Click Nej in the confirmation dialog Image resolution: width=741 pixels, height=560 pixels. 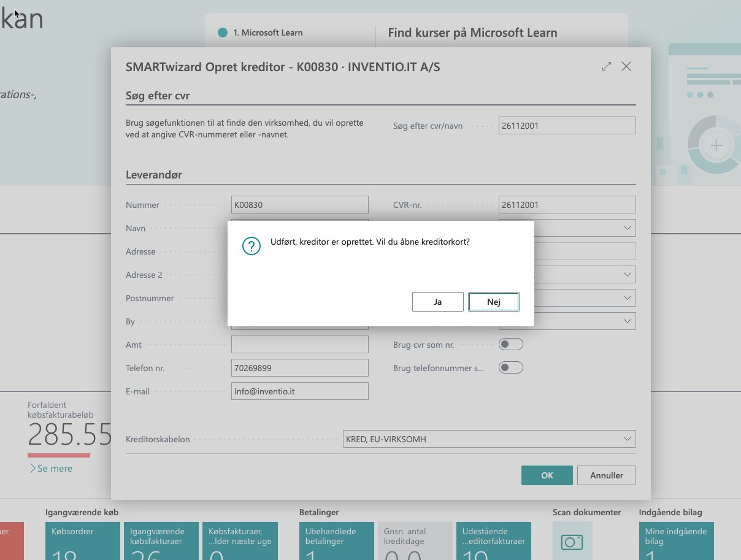coord(493,302)
